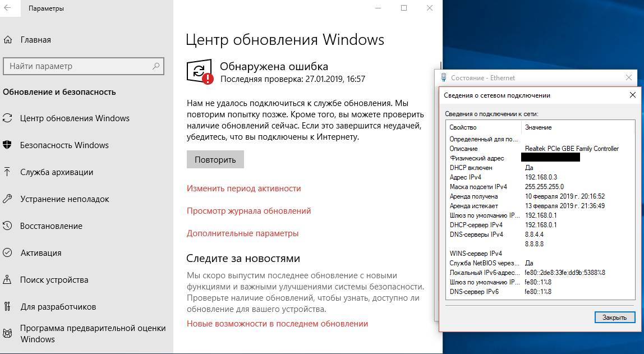Open Дополнительные параметры link
The image size is (644, 354).
pos(243,234)
